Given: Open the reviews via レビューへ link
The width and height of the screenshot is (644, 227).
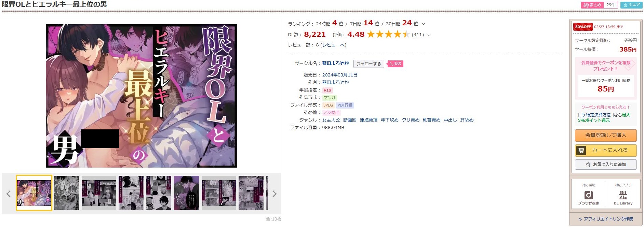Looking at the screenshot, I should click(x=333, y=45).
